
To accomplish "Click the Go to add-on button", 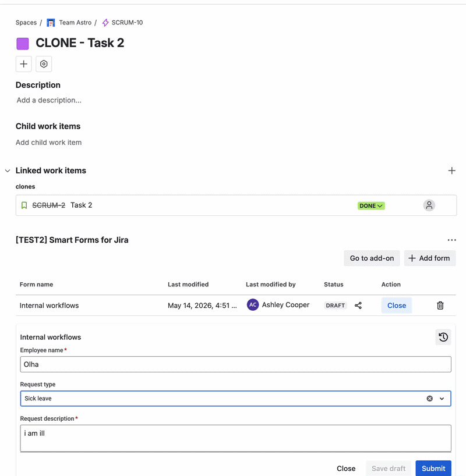I will pyautogui.click(x=372, y=258).
